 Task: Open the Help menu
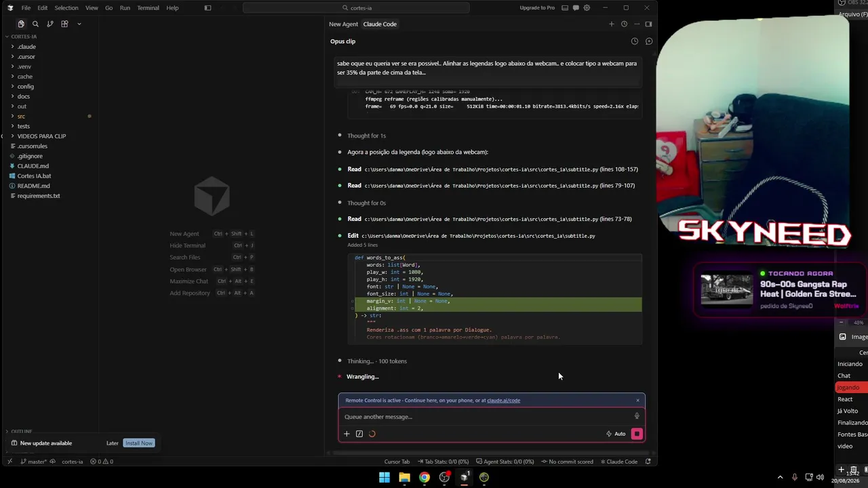click(172, 8)
